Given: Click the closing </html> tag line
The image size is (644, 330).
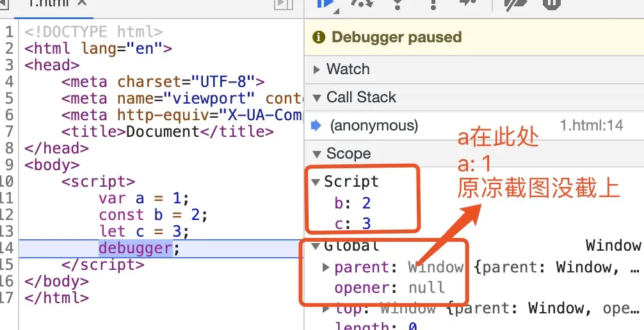Looking at the screenshot, I should (x=56, y=298).
